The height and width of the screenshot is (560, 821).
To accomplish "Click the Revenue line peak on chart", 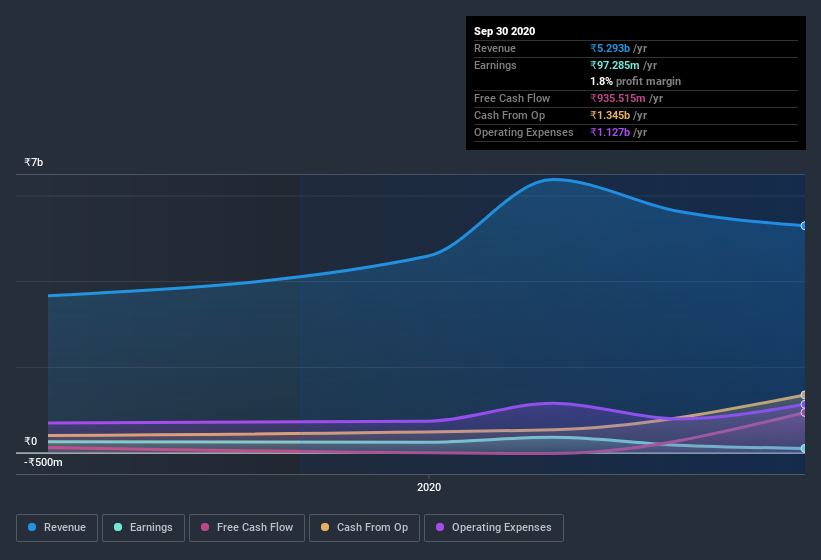I will click(x=554, y=180).
